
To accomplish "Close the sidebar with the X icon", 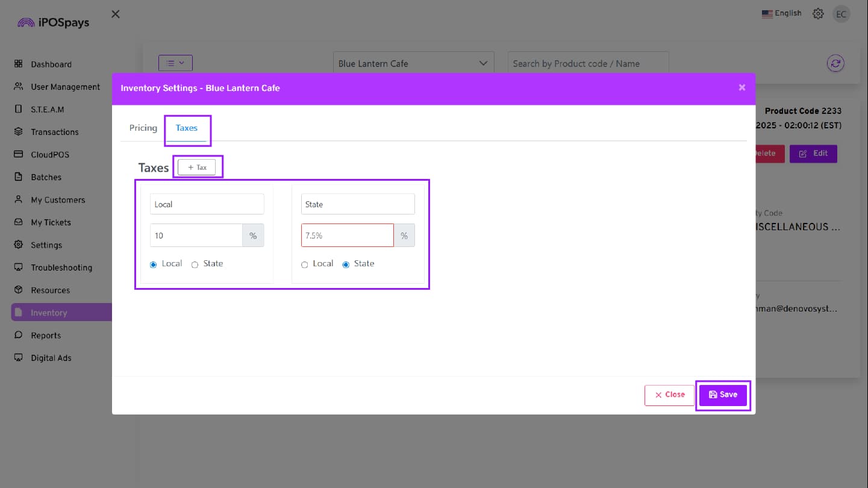I will 116,14.
